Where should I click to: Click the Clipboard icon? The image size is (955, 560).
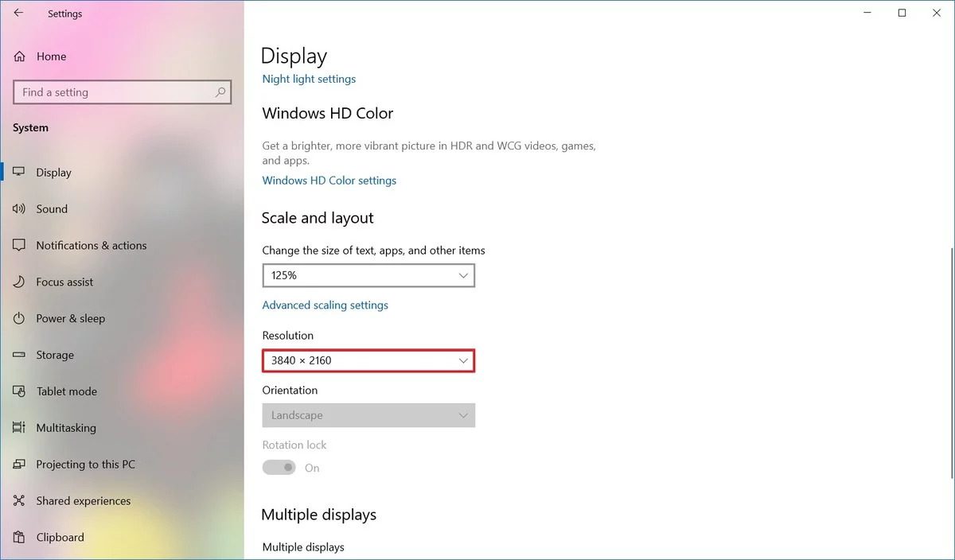[x=20, y=538]
